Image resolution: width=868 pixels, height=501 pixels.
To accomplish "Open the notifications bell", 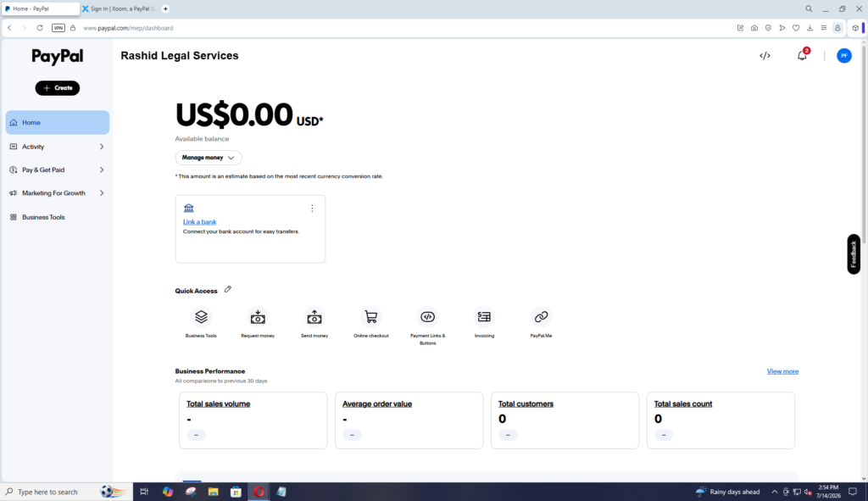I will (802, 55).
